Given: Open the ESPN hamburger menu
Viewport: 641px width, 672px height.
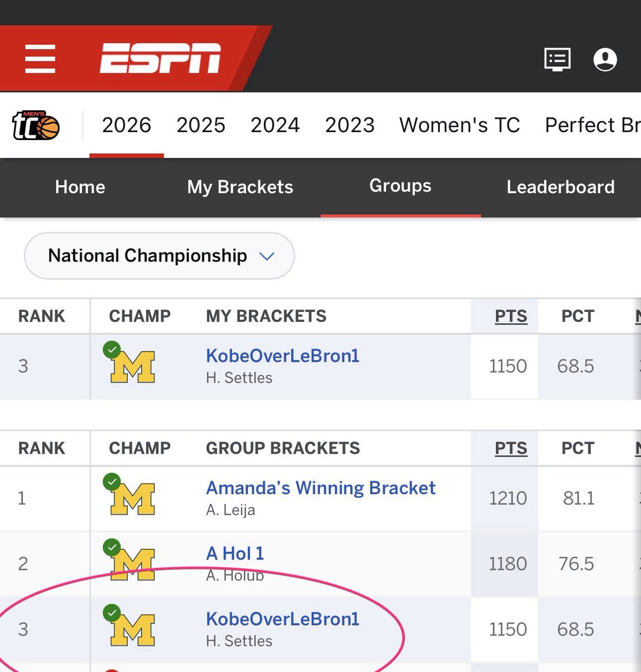Looking at the screenshot, I should (x=40, y=59).
